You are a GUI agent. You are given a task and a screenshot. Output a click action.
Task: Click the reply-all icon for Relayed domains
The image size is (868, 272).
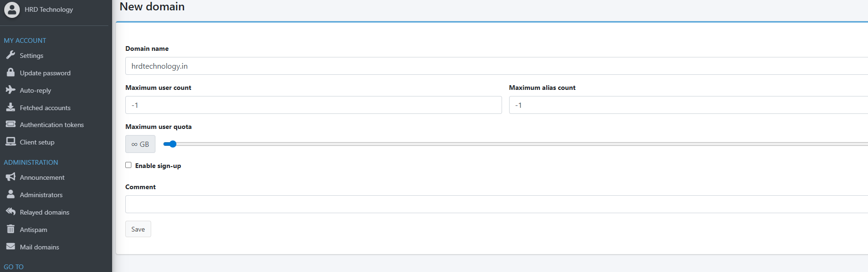click(x=10, y=212)
